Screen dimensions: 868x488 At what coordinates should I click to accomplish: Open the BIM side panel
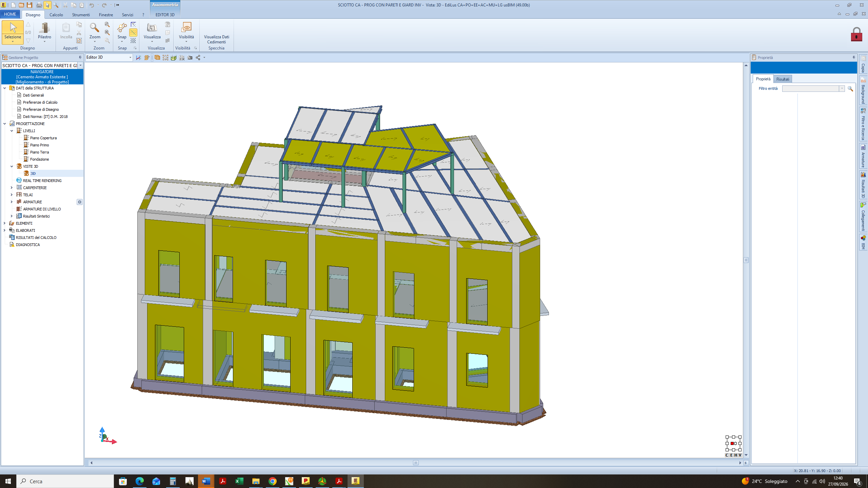(863, 242)
